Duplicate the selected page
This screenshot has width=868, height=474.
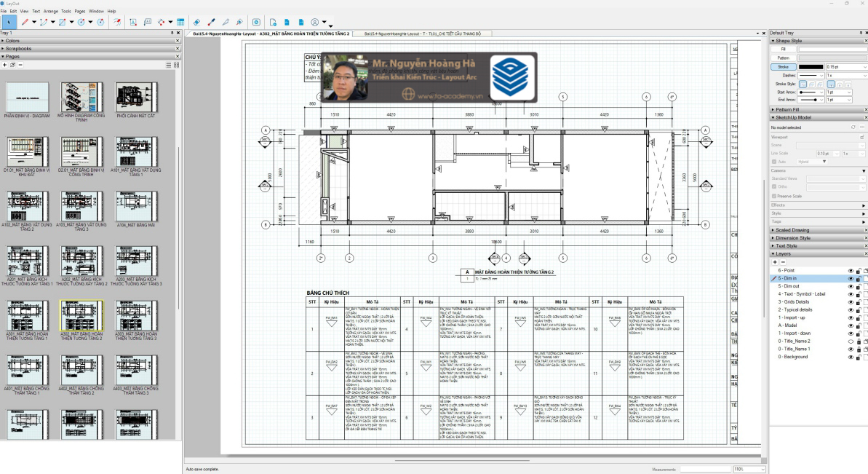pos(12,65)
